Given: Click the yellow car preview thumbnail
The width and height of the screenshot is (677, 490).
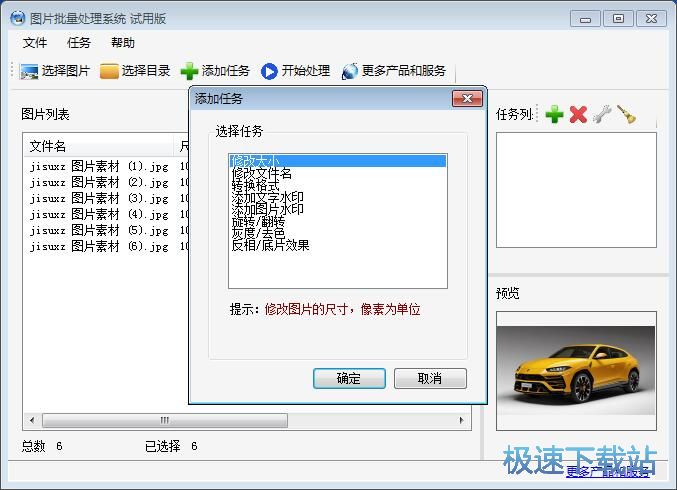Looking at the screenshot, I should (576, 360).
